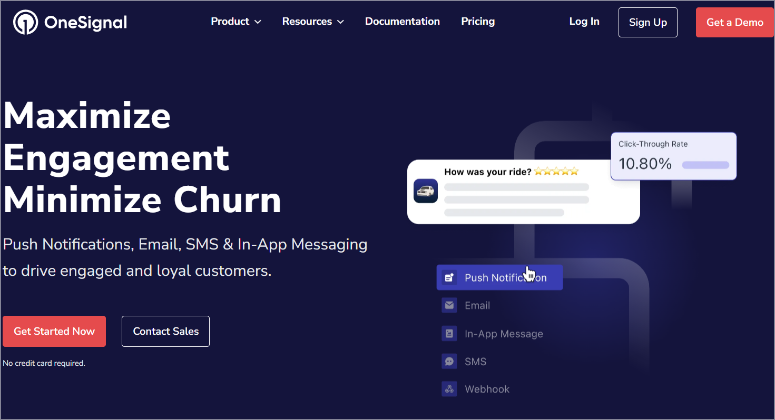Select the Email label

[x=477, y=305]
